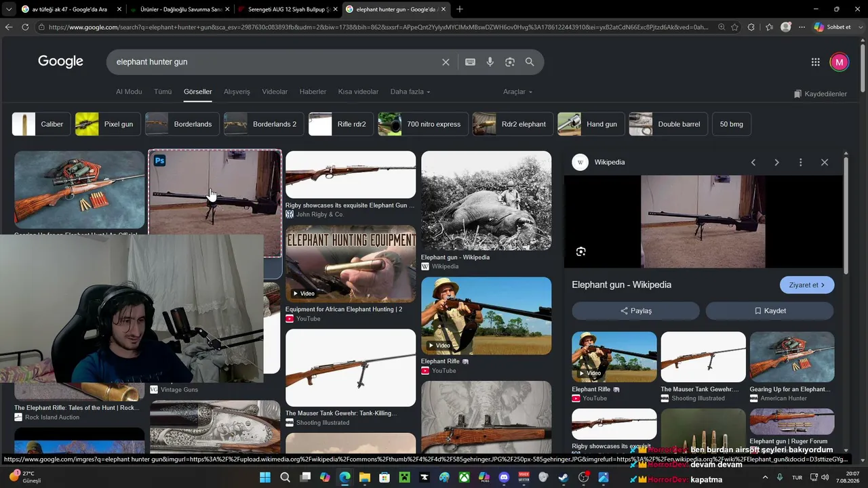This screenshot has width=868, height=488.
Task: Open Minecraft from the taskbar
Action: 404,477
